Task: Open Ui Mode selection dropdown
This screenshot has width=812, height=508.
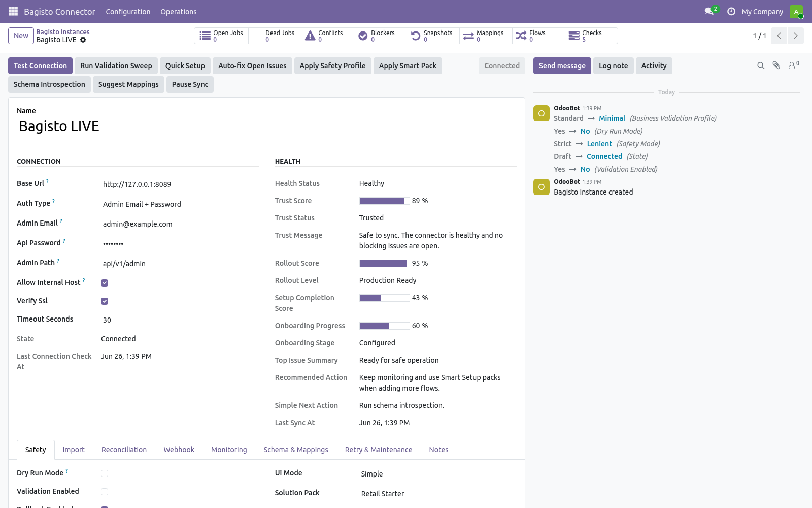Action: coord(438,474)
